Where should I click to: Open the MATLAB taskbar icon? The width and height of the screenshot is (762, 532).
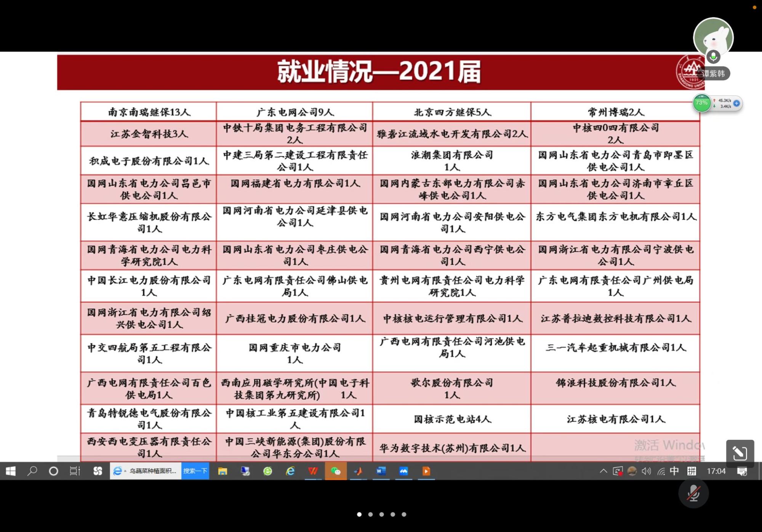(x=358, y=471)
